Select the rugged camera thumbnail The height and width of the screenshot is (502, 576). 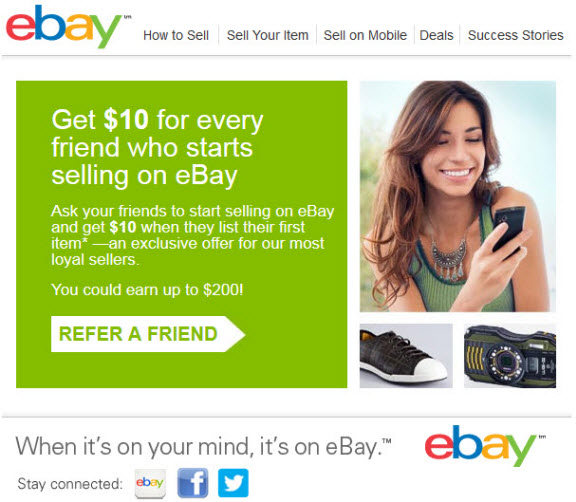pos(510,355)
